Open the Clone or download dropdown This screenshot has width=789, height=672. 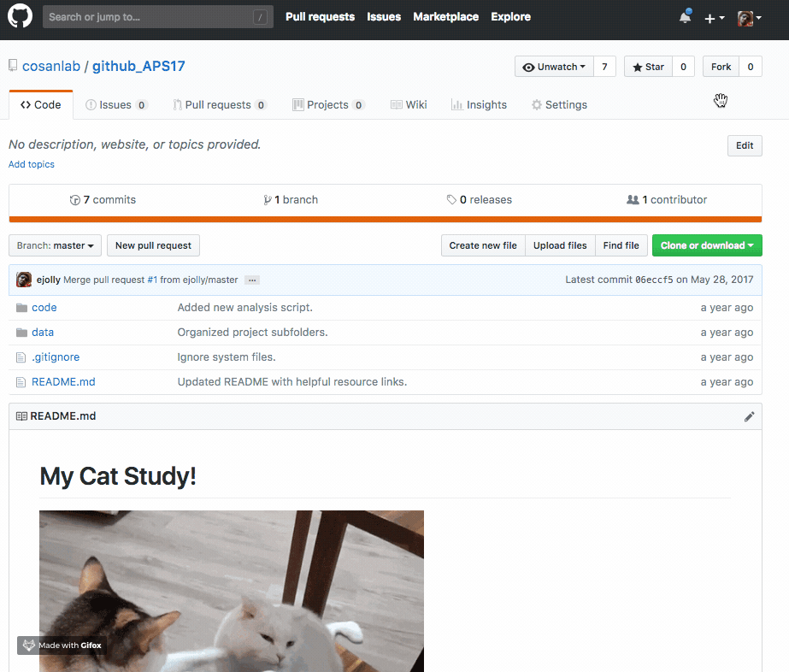coord(707,245)
